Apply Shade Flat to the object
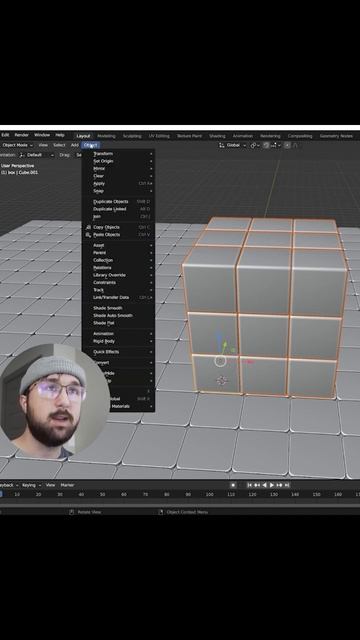 (x=118, y=323)
